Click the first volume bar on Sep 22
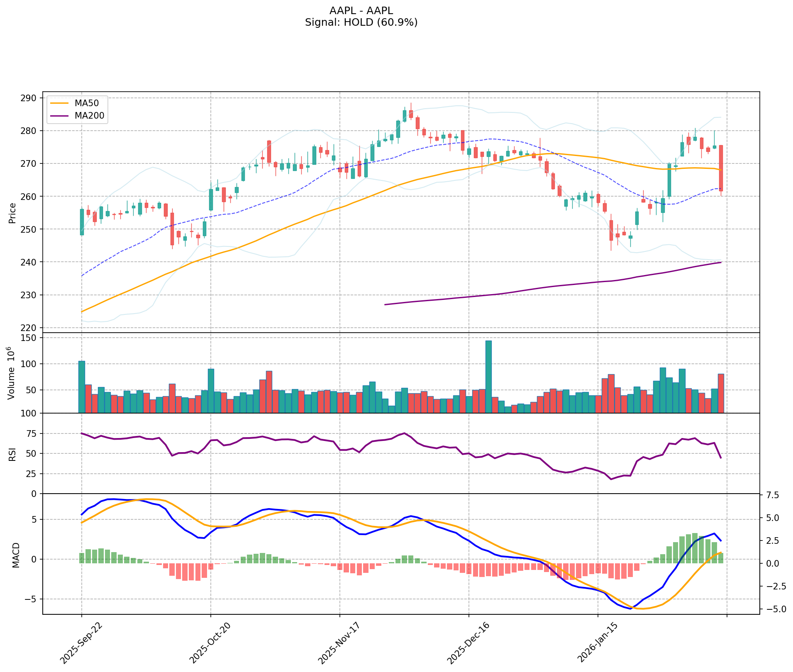Screen dimensions: 793x672 82,387
